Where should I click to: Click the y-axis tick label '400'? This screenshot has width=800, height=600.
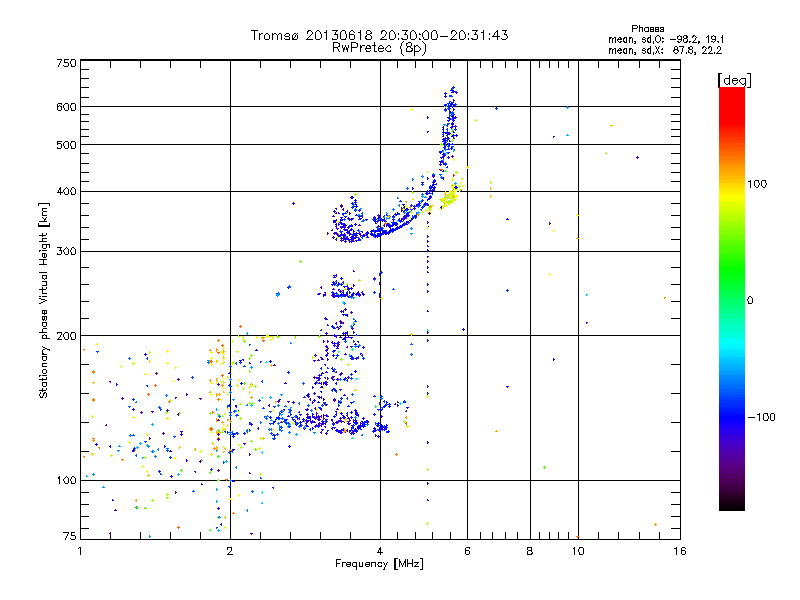(66, 191)
